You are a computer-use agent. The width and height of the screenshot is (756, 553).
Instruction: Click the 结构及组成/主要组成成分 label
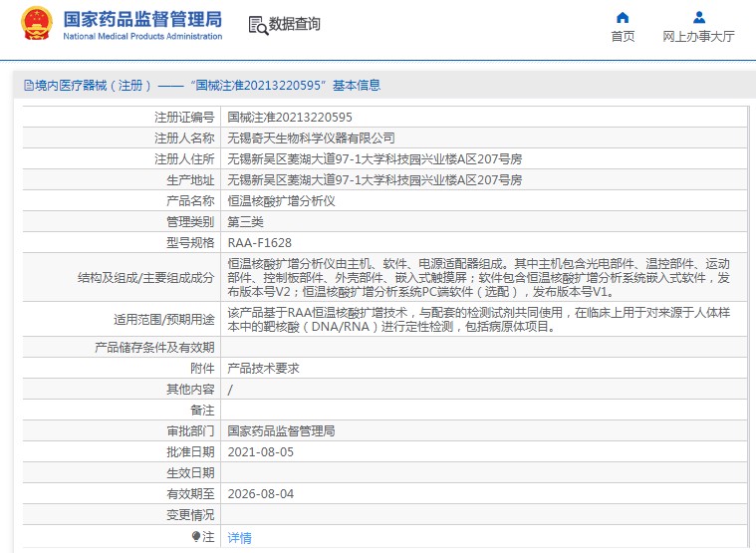[146, 278]
